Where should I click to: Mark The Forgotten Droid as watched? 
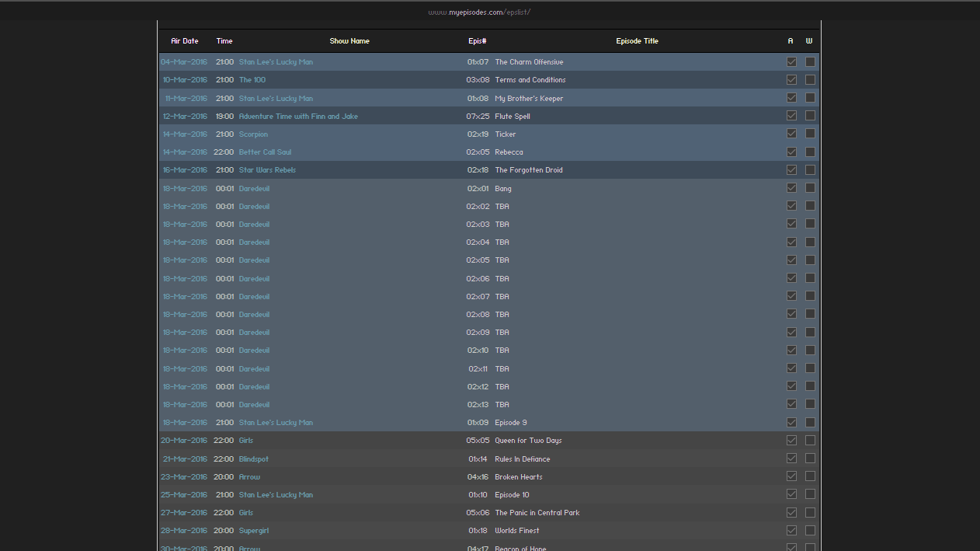click(810, 169)
